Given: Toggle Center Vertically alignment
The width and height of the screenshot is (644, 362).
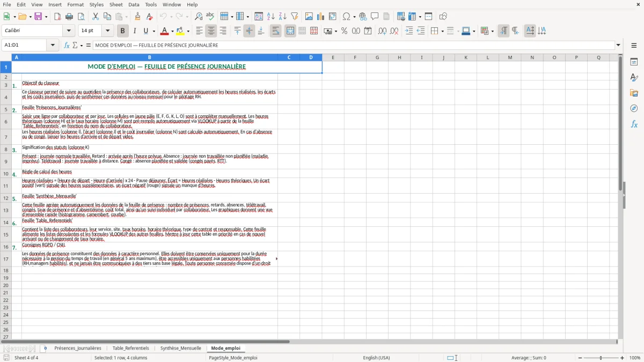Looking at the screenshot, I should coord(249,31).
